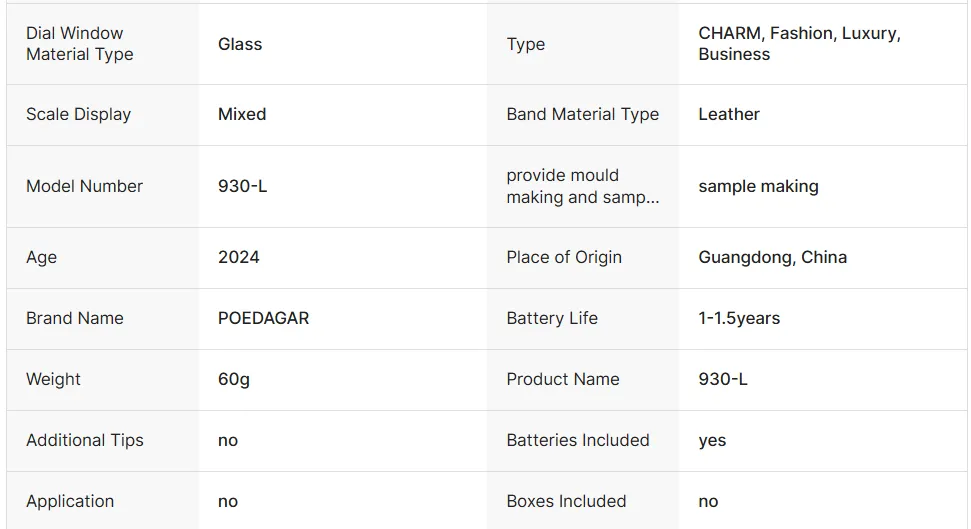
Task: Select the Mixed value
Action: click(x=242, y=115)
